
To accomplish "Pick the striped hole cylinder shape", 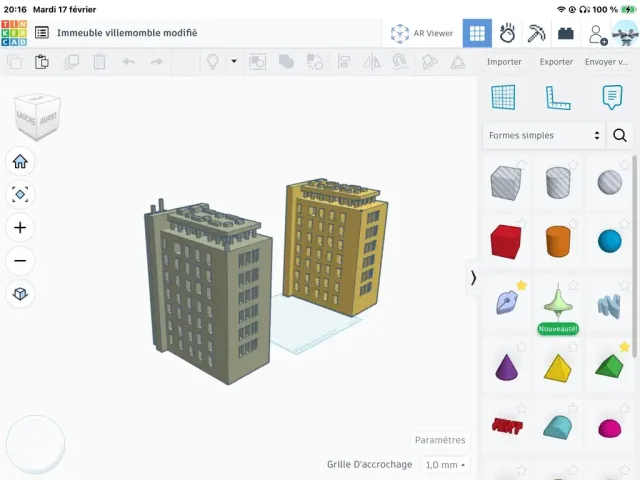I will point(558,182).
